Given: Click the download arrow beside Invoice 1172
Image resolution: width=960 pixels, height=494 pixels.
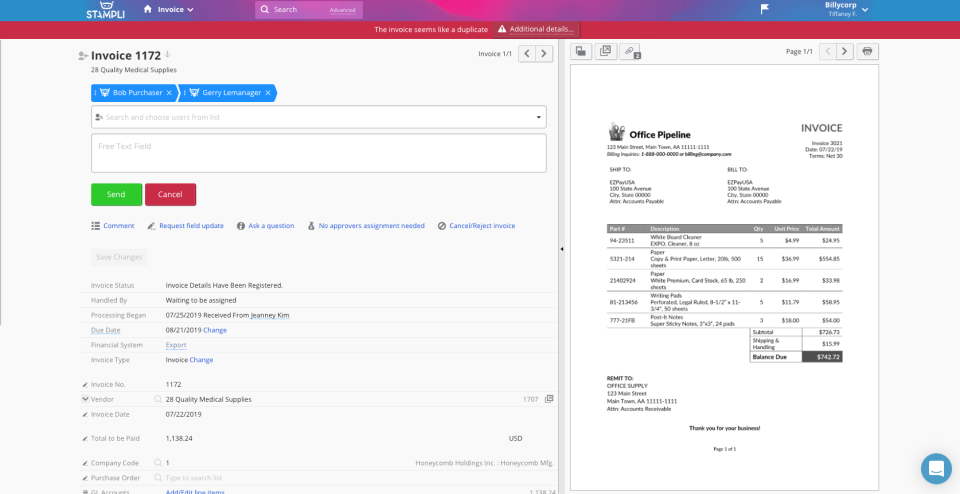Looking at the screenshot, I should pos(168,54).
